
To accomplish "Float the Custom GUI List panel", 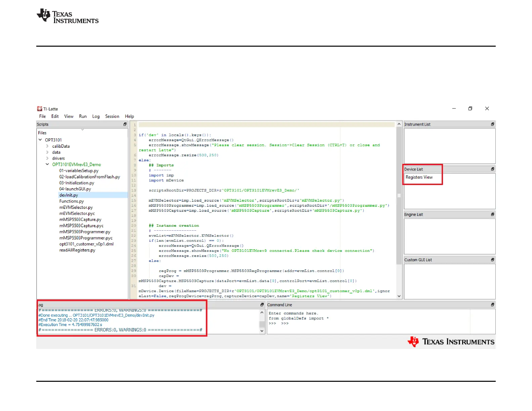I will (492, 260).
